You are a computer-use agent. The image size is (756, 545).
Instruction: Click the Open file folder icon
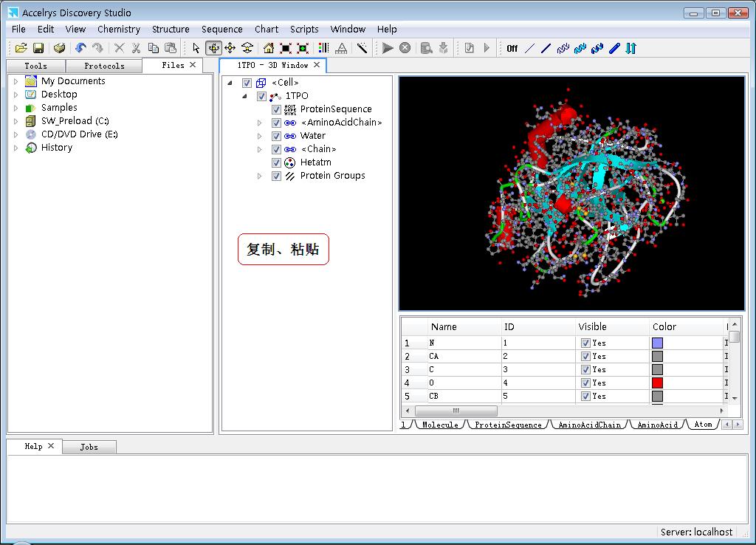pyautogui.click(x=21, y=48)
